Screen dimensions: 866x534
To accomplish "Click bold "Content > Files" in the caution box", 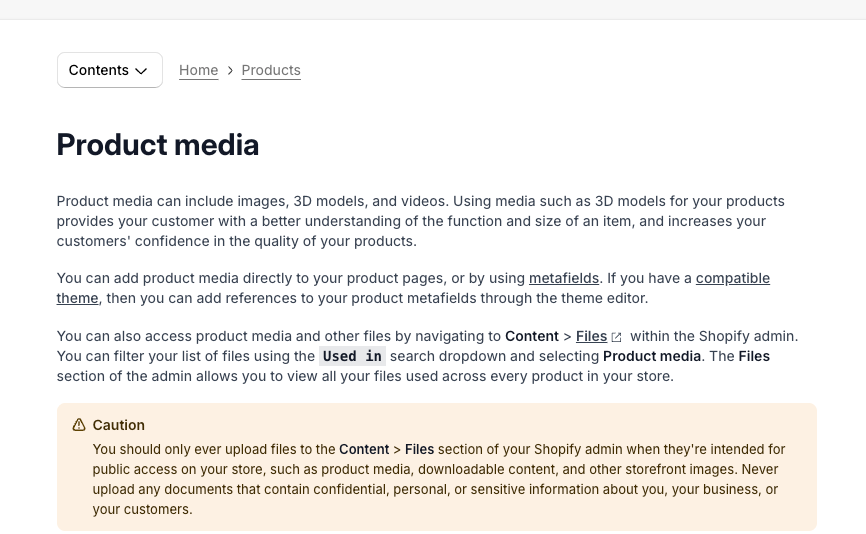I will click(x=386, y=449).
